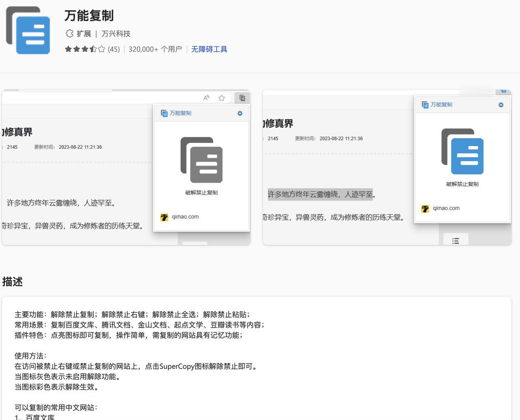Viewport: 520px width, 420px height.
Task: Click the 描述 section heading
Action: 12,282
